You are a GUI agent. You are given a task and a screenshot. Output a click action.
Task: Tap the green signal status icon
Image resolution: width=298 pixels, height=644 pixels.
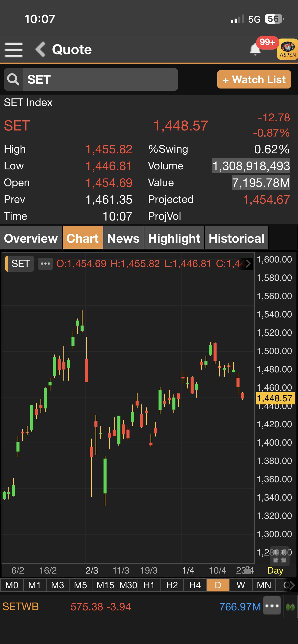tap(290, 607)
